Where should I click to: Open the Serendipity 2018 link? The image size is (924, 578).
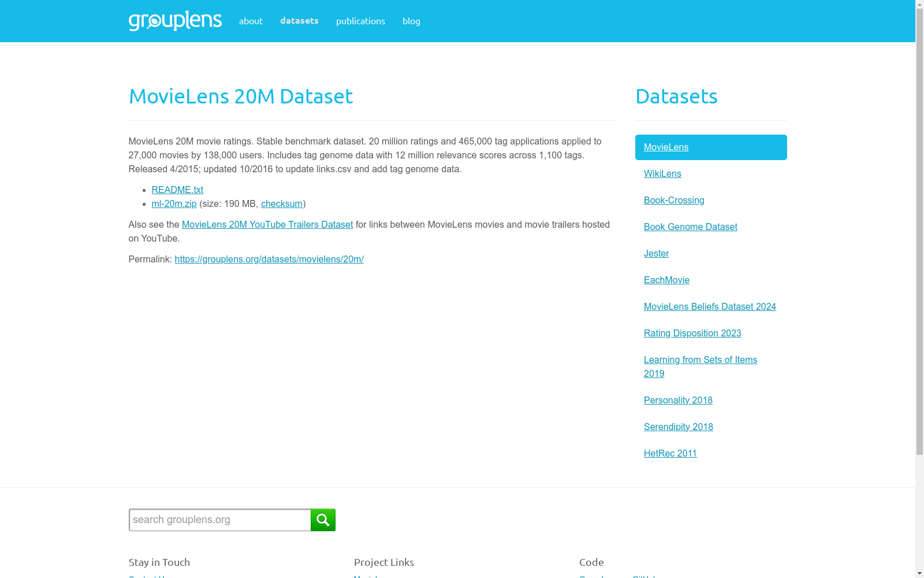tap(678, 427)
